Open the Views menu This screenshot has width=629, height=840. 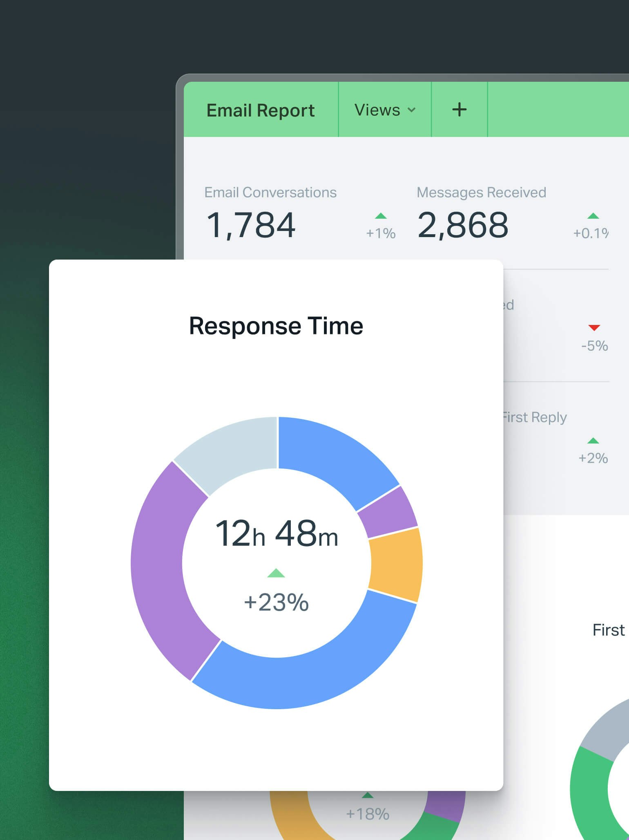click(377, 110)
